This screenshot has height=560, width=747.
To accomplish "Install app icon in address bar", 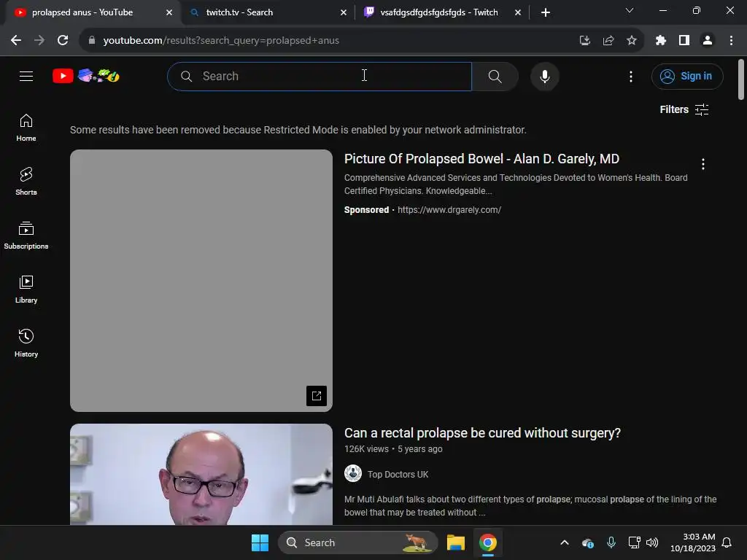I will coord(584,41).
